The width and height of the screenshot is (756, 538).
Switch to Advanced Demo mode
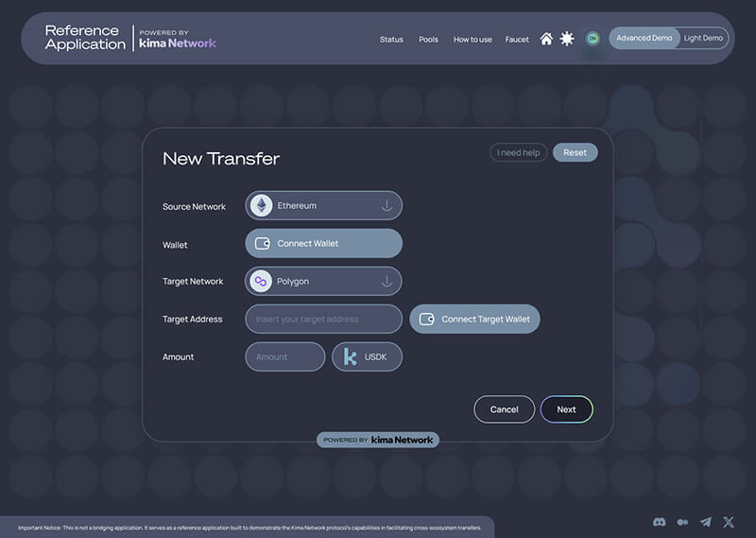644,38
